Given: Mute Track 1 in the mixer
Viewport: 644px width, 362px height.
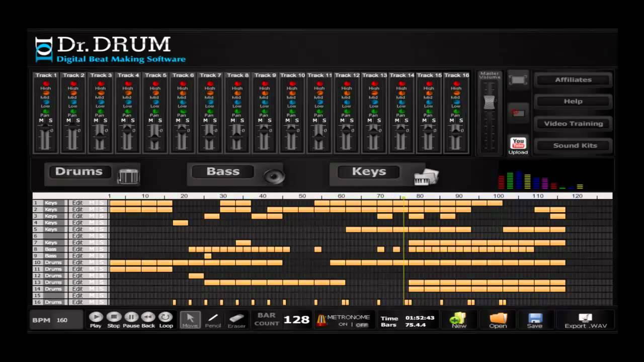Looking at the screenshot, I should coord(42,121).
